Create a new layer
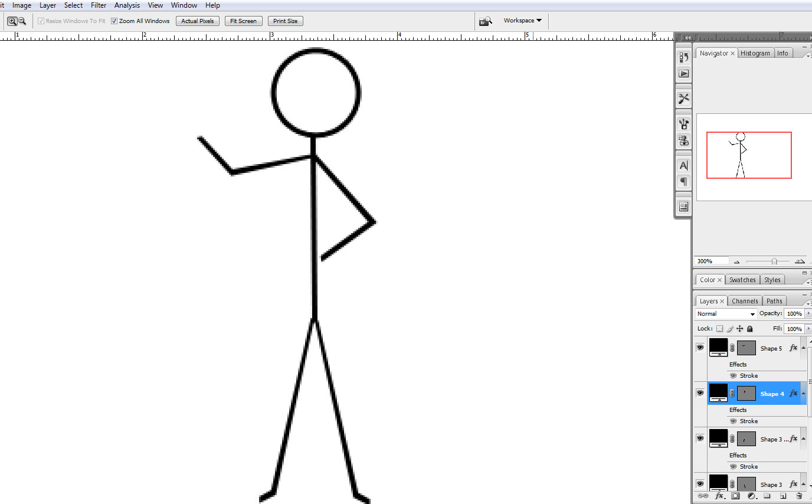The image size is (812, 504). pyautogui.click(x=782, y=496)
